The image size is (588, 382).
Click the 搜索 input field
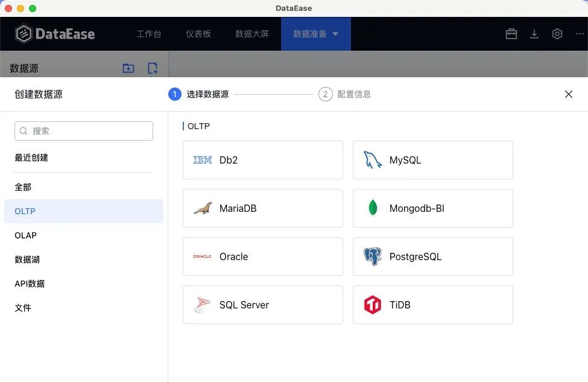84,131
